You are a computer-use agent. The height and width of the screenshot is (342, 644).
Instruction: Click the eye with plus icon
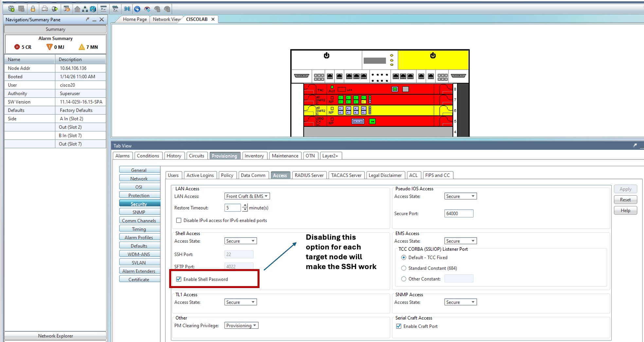tap(147, 9)
